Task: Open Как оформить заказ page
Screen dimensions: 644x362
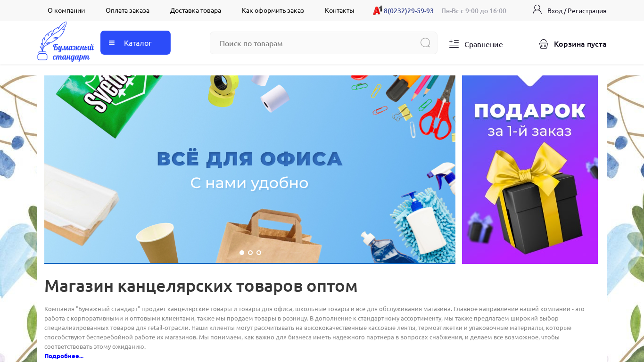Action: click(273, 10)
